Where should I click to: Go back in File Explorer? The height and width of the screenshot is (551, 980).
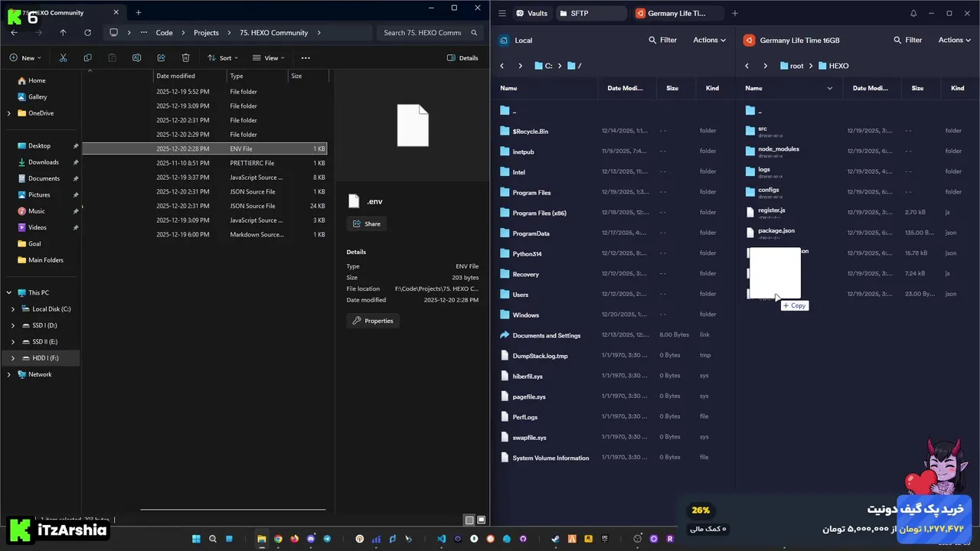14,33
